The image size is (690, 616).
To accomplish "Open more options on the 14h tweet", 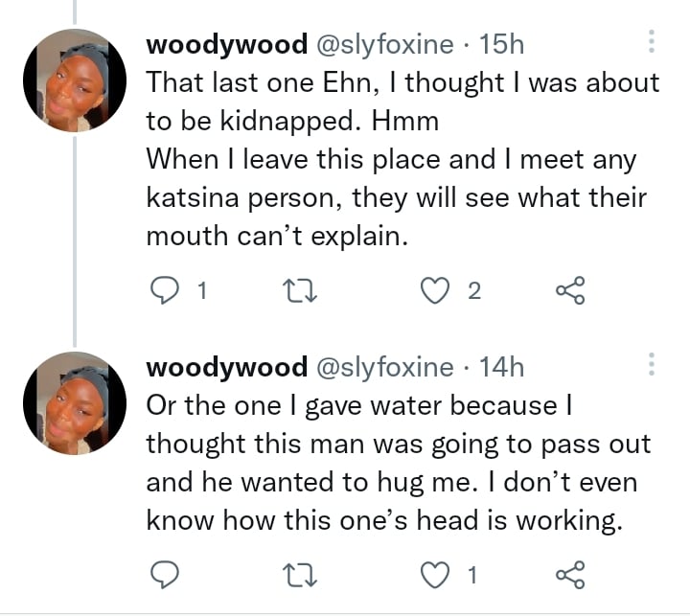I will pos(652,365).
